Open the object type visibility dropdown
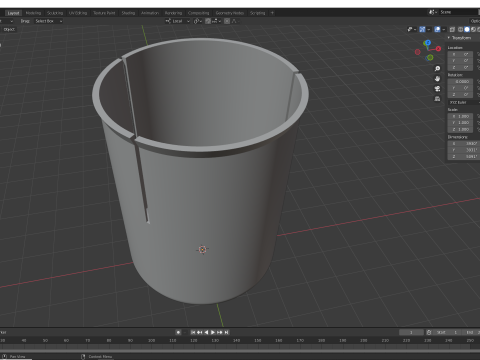This screenshot has width=480, height=360. click(412, 30)
